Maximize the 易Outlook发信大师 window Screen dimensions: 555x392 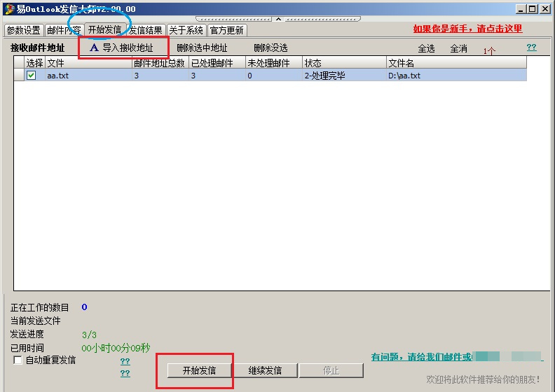coord(532,9)
